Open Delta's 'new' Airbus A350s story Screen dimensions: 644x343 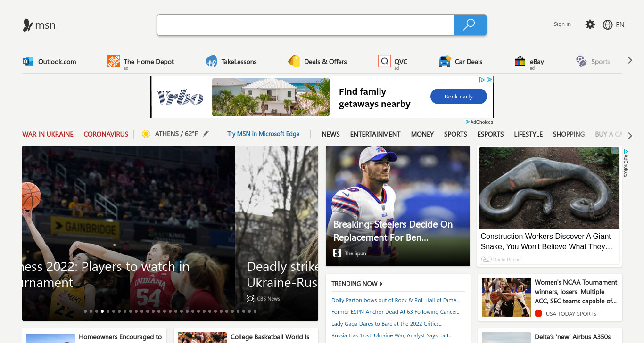coord(572,337)
